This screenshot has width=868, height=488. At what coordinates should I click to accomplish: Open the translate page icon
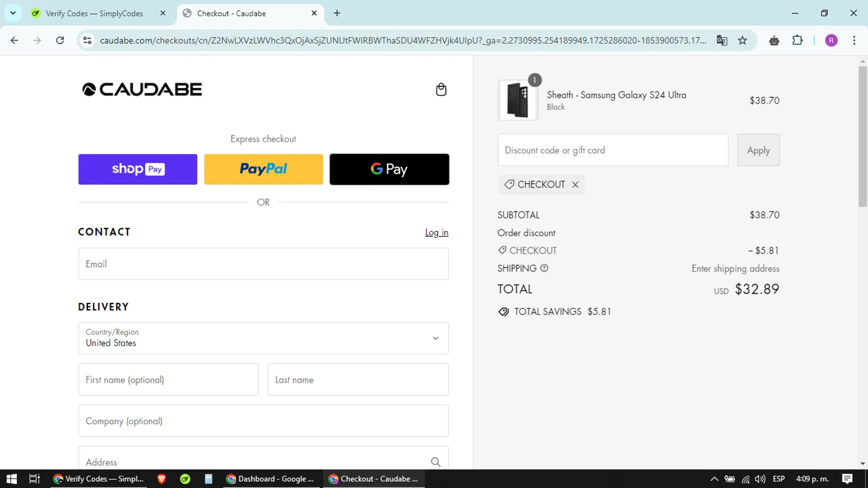click(722, 41)
